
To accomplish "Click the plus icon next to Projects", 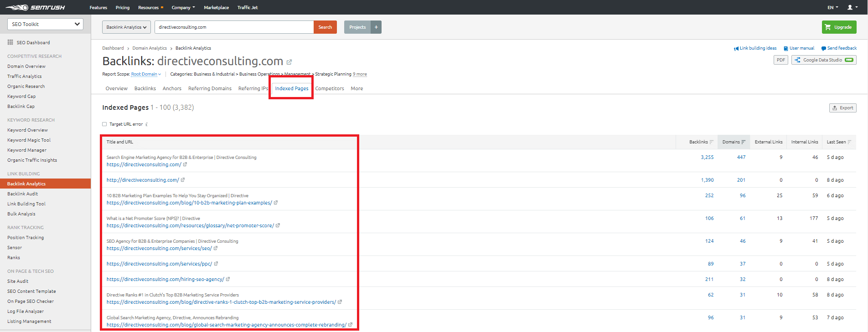I will pyautogui.click(x=376, y=27).
